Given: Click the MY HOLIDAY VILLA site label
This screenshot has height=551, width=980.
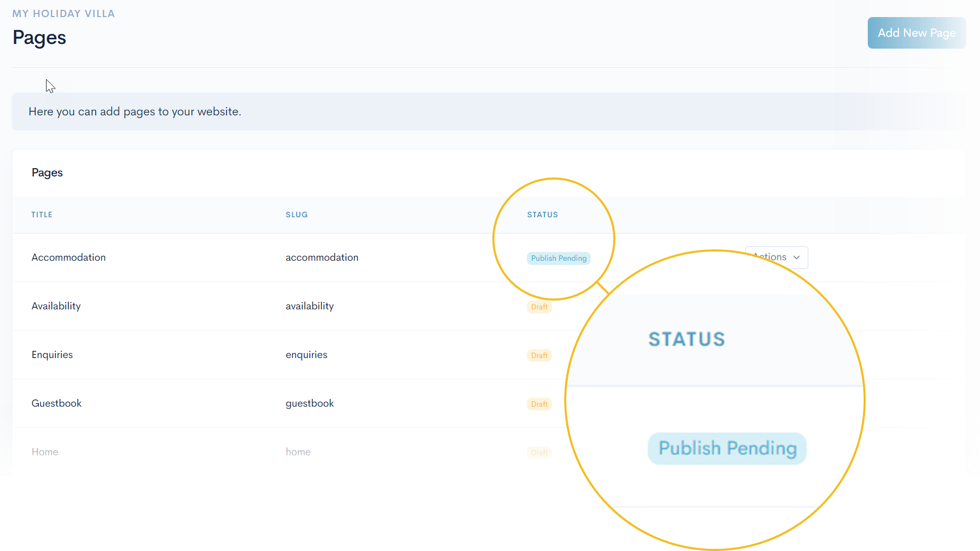Looking at the screenshot, I should pos(63,13).
